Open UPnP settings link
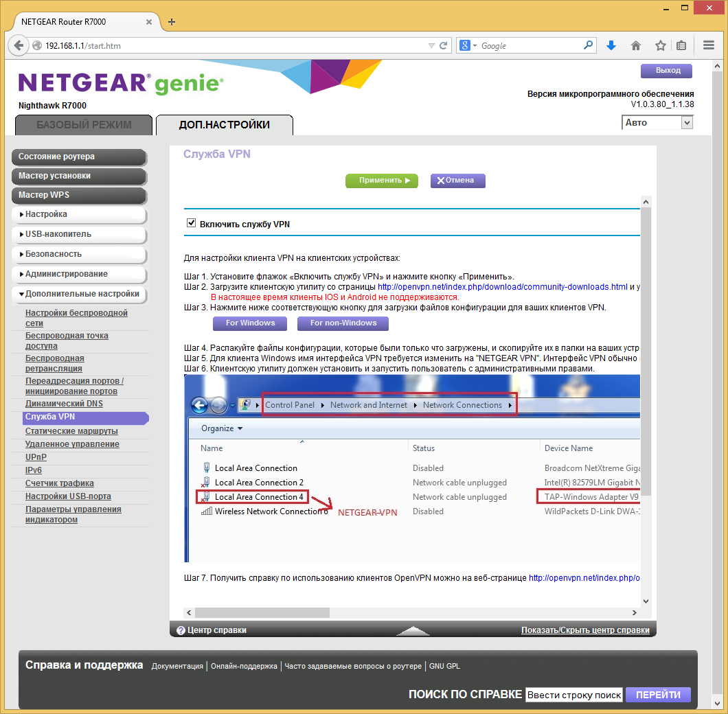Image resolution: width=728 pixels, height=714 pixels. (x=36, y=457)
